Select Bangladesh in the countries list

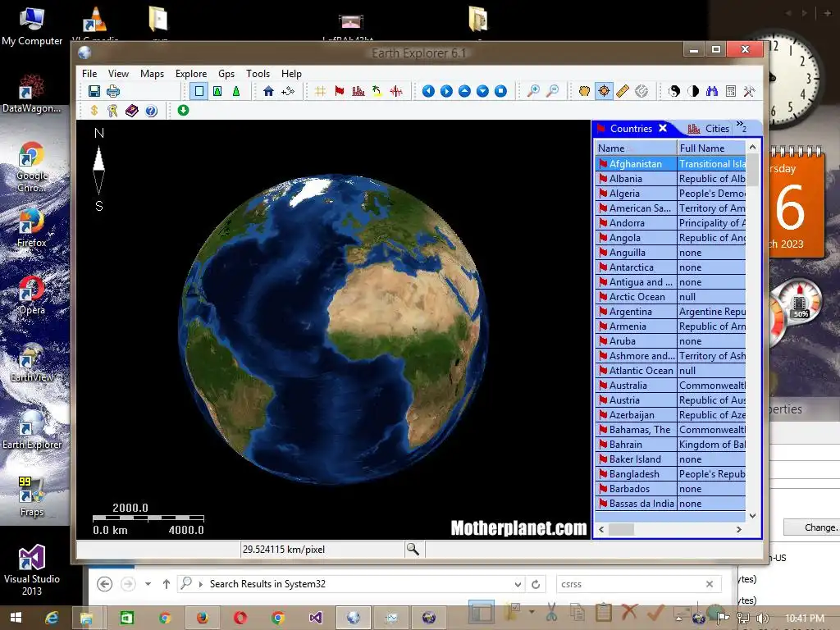click(634, 473)
